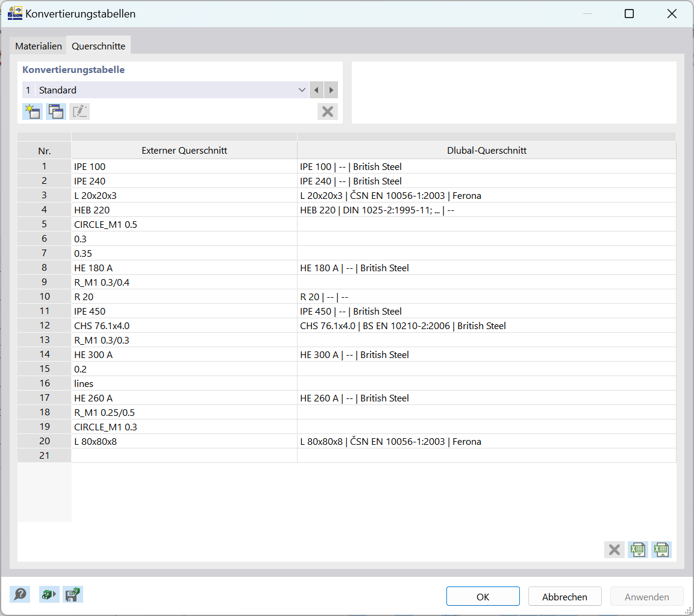The width and height of the screenshot is (694, 616).
Task: Create a new conversion table
Action: [33, 112]
